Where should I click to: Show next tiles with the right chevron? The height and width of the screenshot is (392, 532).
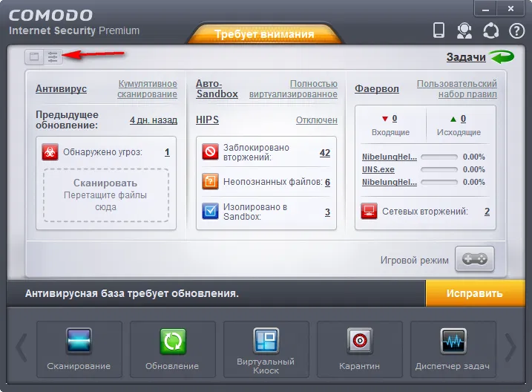point(510,348)
